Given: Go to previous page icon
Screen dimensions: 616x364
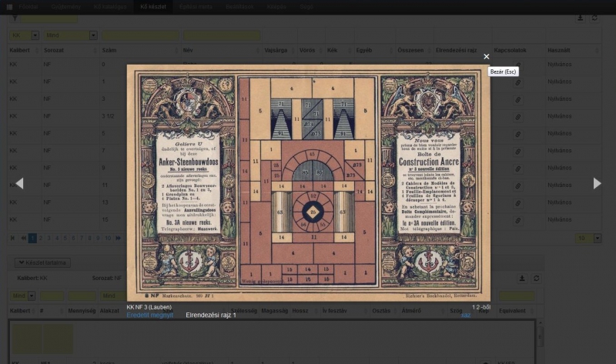Looking at the screenshot, I should [23, 238].
